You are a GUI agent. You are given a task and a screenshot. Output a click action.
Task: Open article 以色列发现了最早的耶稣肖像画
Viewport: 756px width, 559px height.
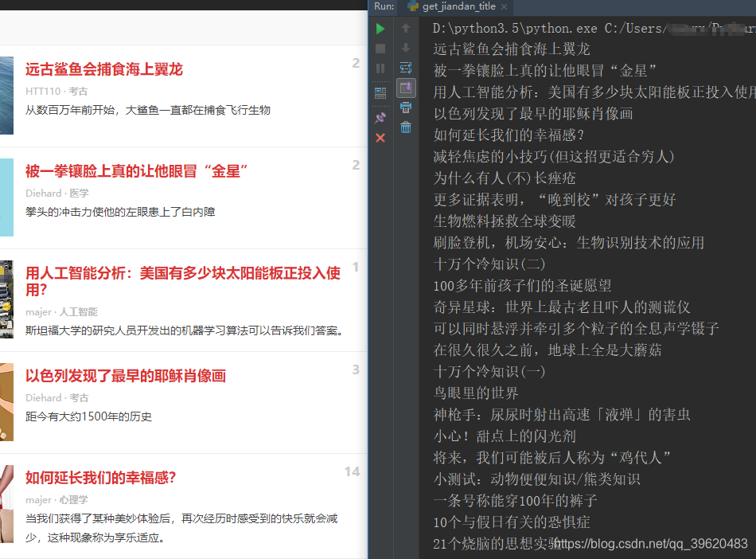tap(126, 376)
